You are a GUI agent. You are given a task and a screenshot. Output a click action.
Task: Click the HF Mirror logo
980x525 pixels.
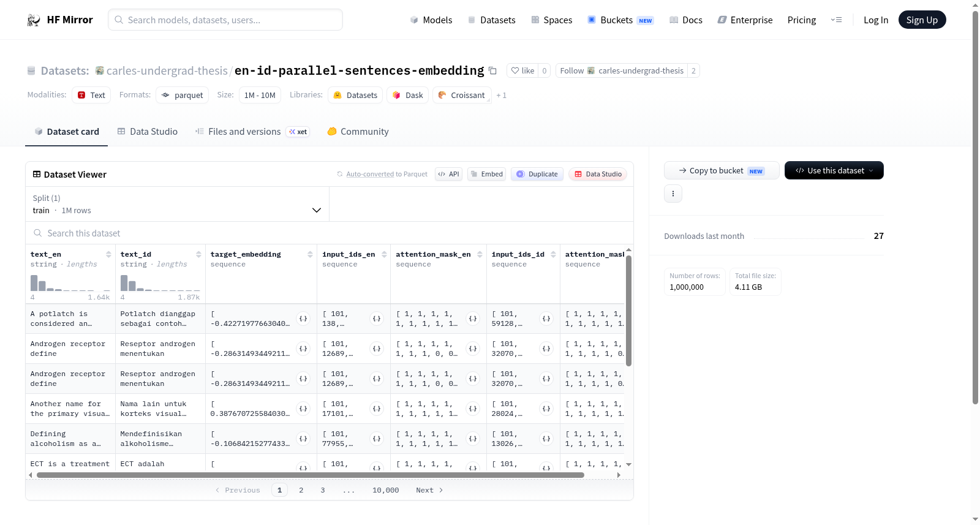pos(60,20)
